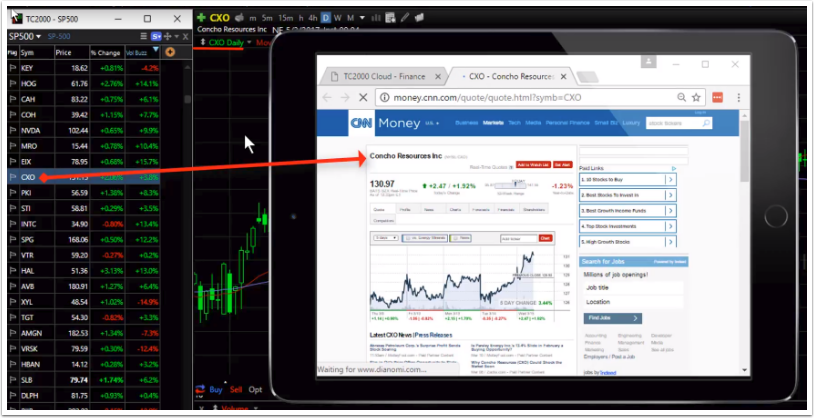This screenshot has width=814, height=418.
Task: Click the red extension icon in browser toolbar
Action: pos(717,97)
